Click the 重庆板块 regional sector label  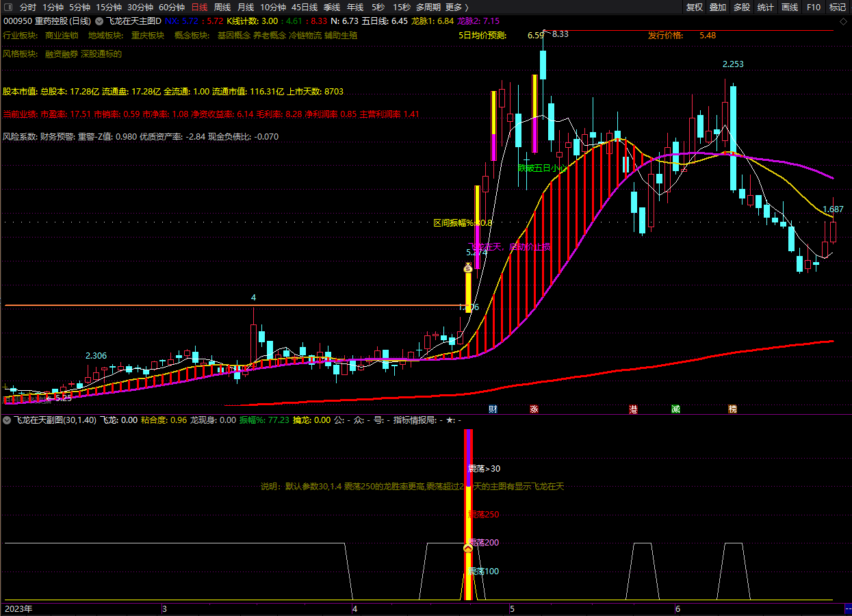pos(148,35)
